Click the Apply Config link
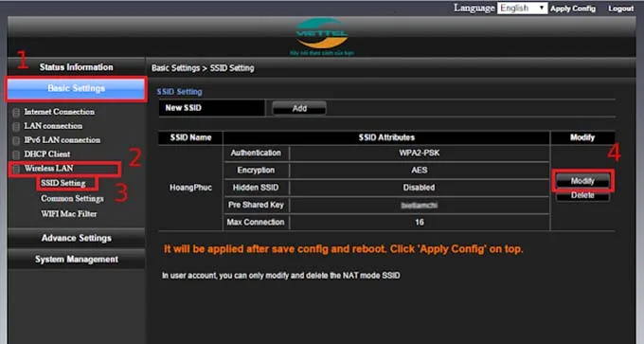 (573, 9)
